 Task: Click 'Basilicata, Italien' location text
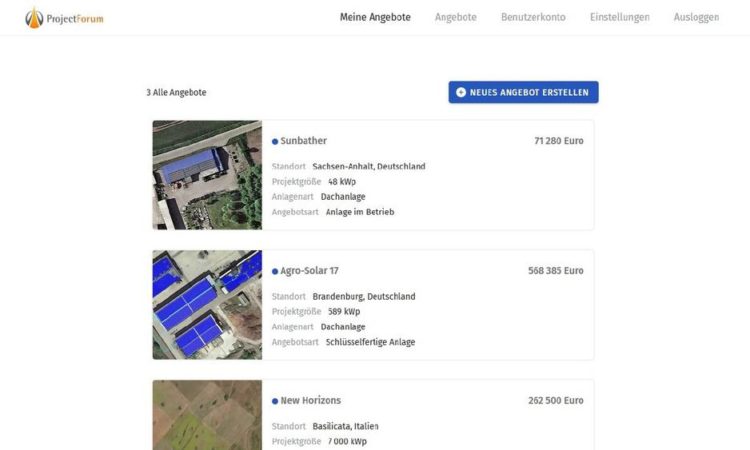click(345, 426)
